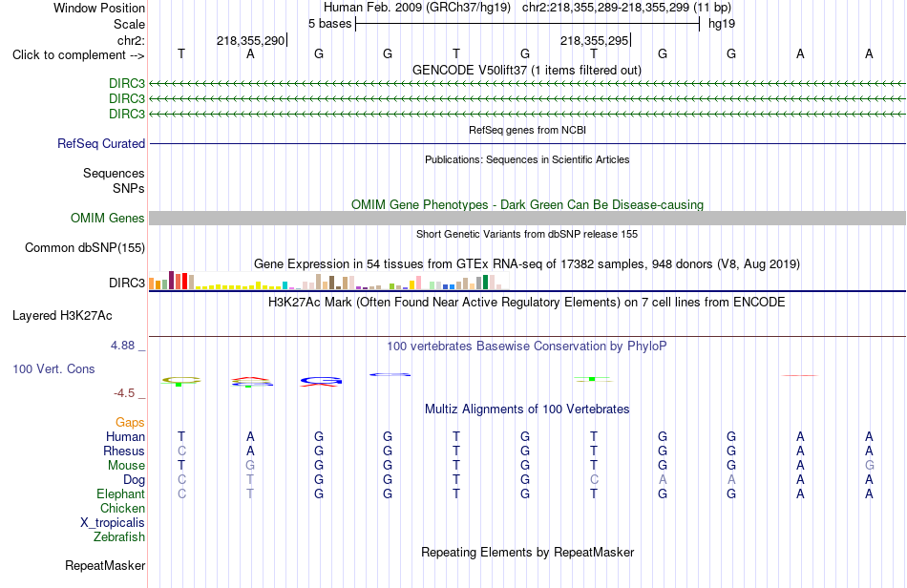Click the faded C base in Rhesus row
The image size is (907, 588).
click(x=181, y=451)
